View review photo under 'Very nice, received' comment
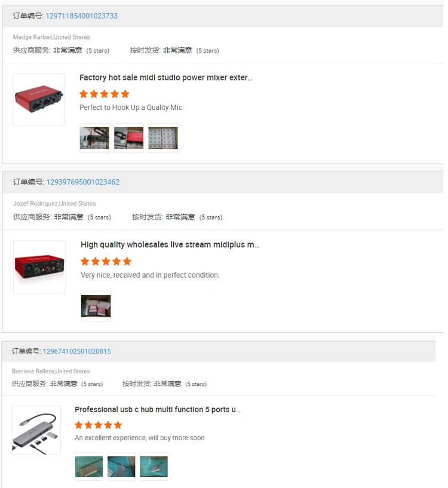Viewport: 448px width, 488px height. point(96,306)
